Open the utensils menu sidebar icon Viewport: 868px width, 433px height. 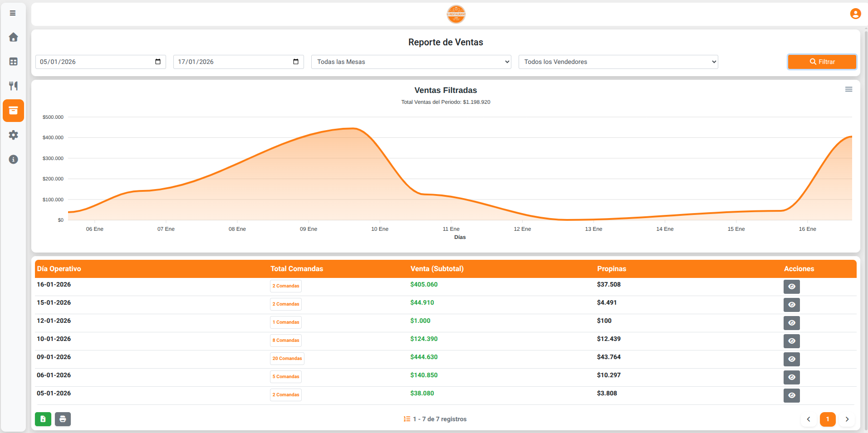[x=13, y=86]
